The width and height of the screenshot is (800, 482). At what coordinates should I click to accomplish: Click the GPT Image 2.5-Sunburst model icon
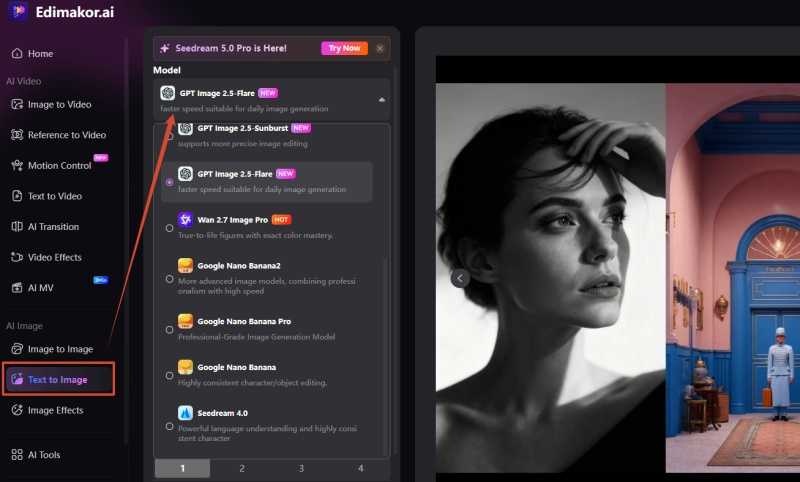(185, 129)
